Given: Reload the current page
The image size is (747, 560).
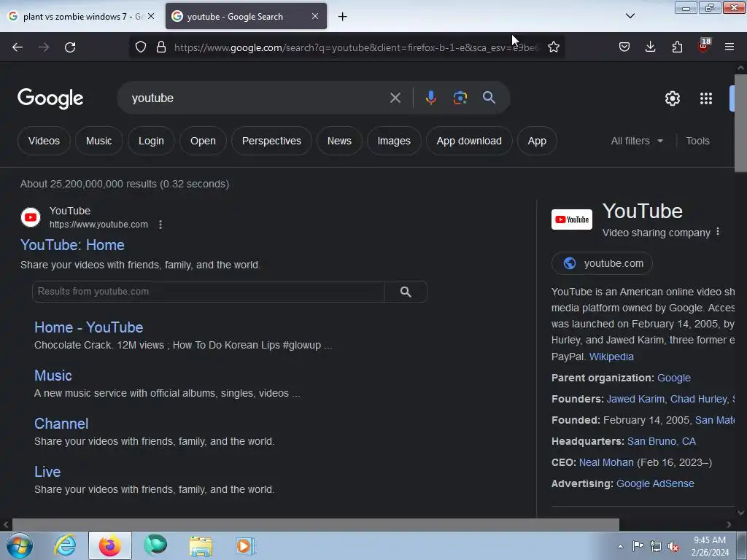Looking at the screenshot, I should click(70, 47).
